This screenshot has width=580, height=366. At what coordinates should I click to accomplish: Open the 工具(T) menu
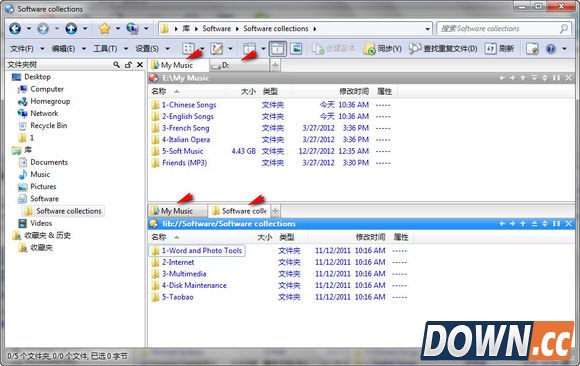click(x=105, y=48)
